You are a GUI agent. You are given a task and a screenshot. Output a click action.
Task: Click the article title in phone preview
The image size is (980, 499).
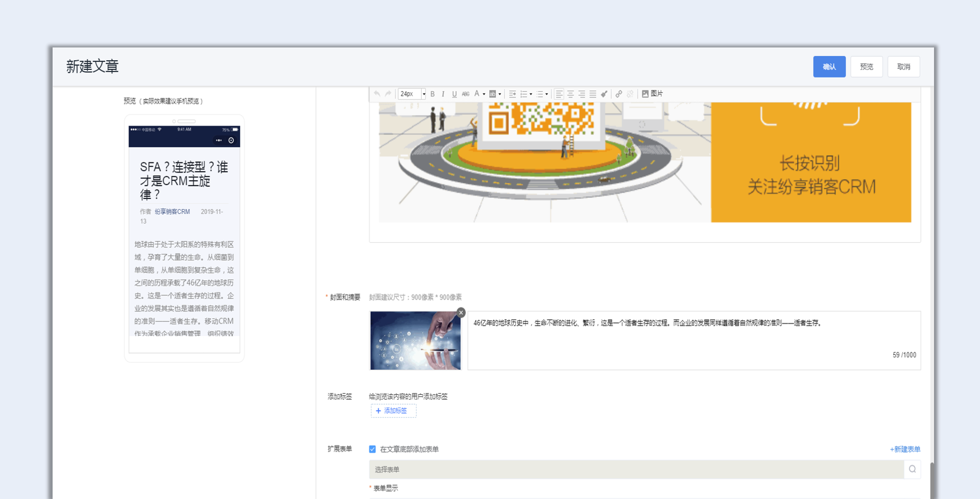(x=184, y=181)
